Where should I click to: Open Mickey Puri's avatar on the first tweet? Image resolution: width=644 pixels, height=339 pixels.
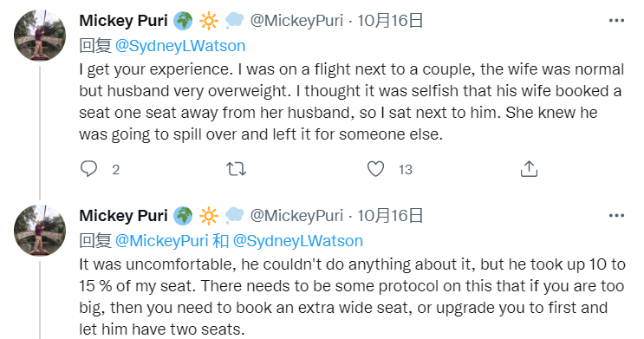40,36
